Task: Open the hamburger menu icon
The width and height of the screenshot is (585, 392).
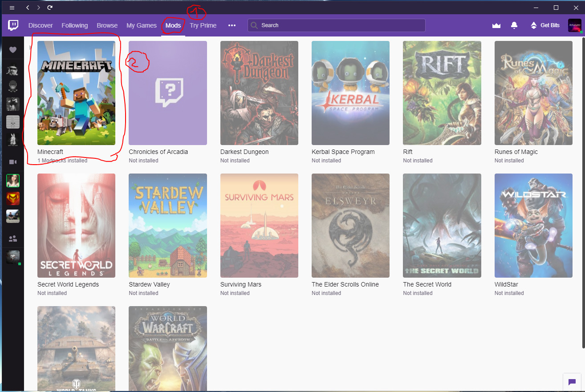Action: 12,8
